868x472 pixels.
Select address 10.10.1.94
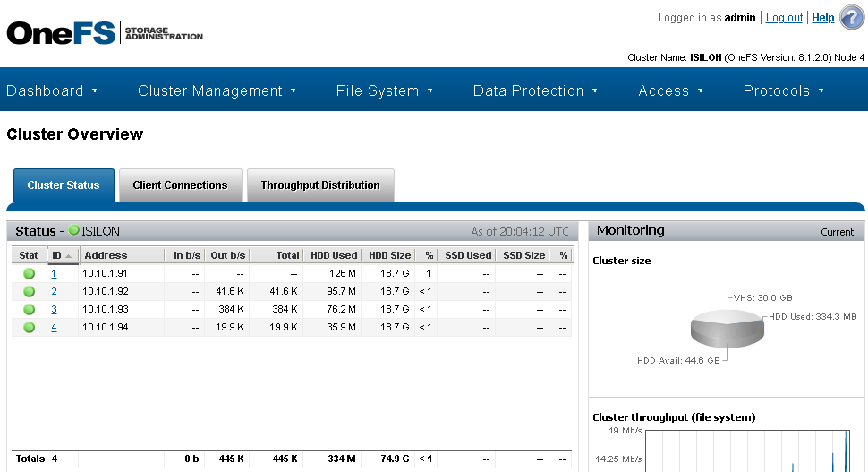(x=106, y=328)
